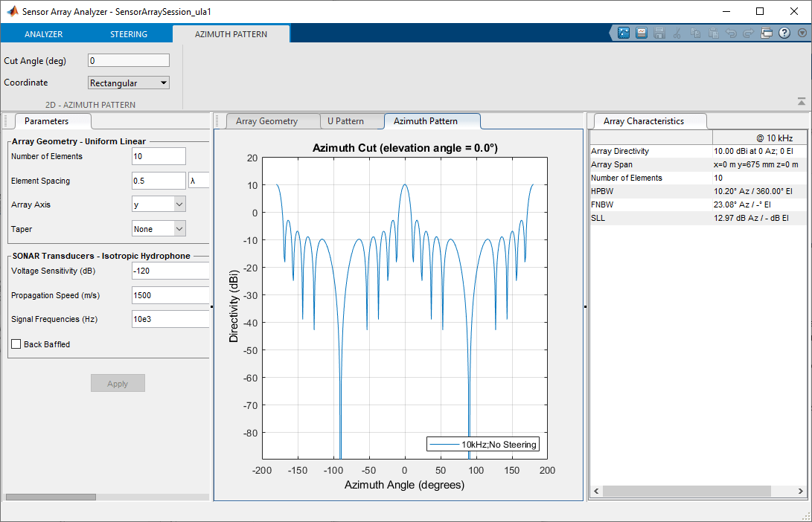Image resolution: width=812 pixels, height=522 pixels.
Task: Open the Coordinate dropdown showing Rectangular
Action: 128,83
